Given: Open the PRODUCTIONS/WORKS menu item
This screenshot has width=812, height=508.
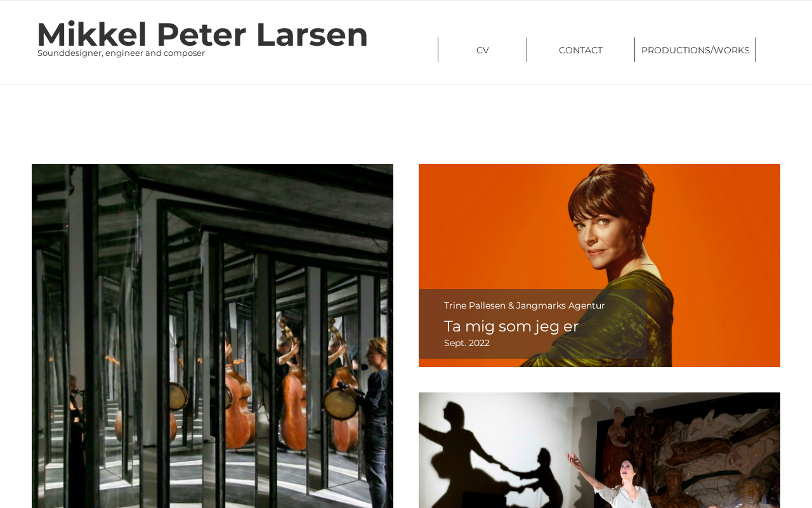Looking at the screenshot, I should pos(695,50).
